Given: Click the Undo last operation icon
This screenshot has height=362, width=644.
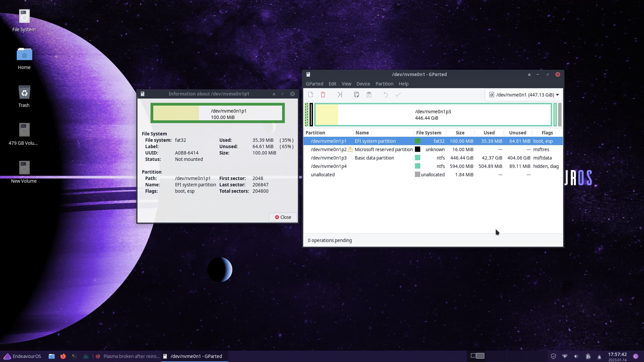Looking at the screenshot, I should point(386,95).
